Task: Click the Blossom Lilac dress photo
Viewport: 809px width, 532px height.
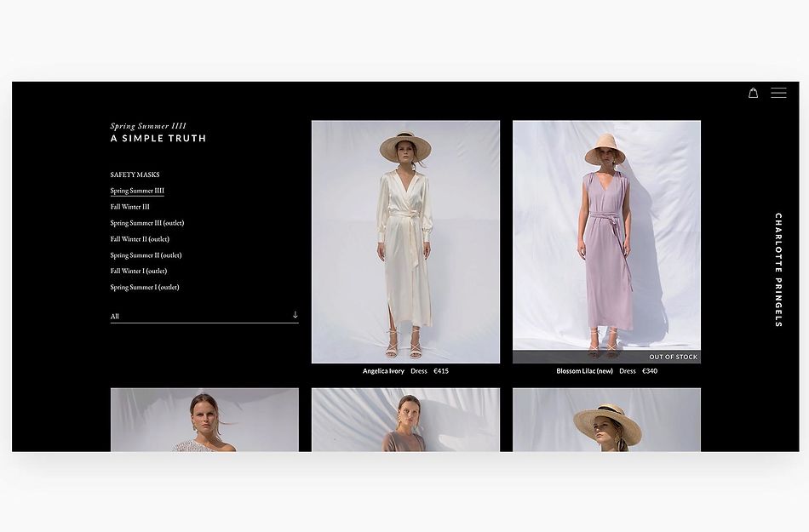Action: pyautogui.click(x=606, y=238)
